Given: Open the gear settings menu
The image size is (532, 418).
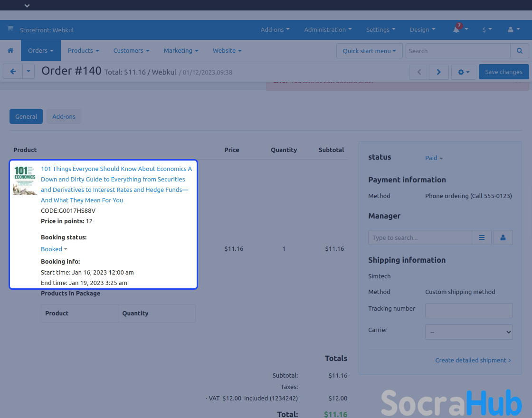Looking at the screenshot, I should [x=464, y=72].
